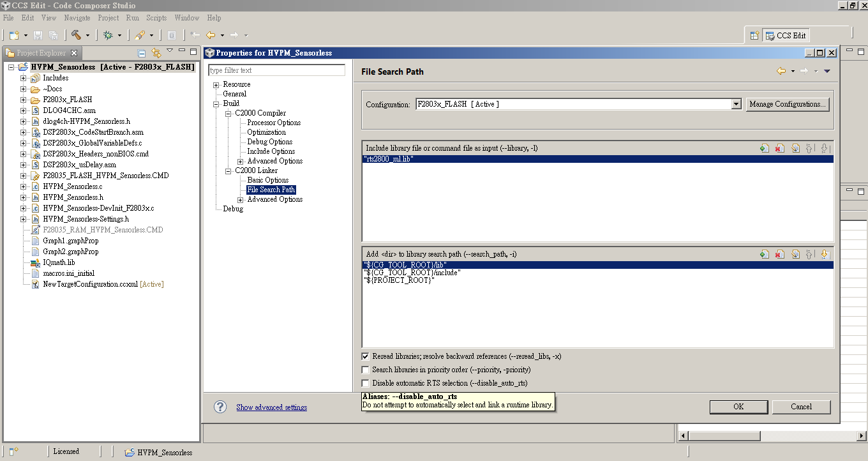Open the Help menu

[214, 18]
